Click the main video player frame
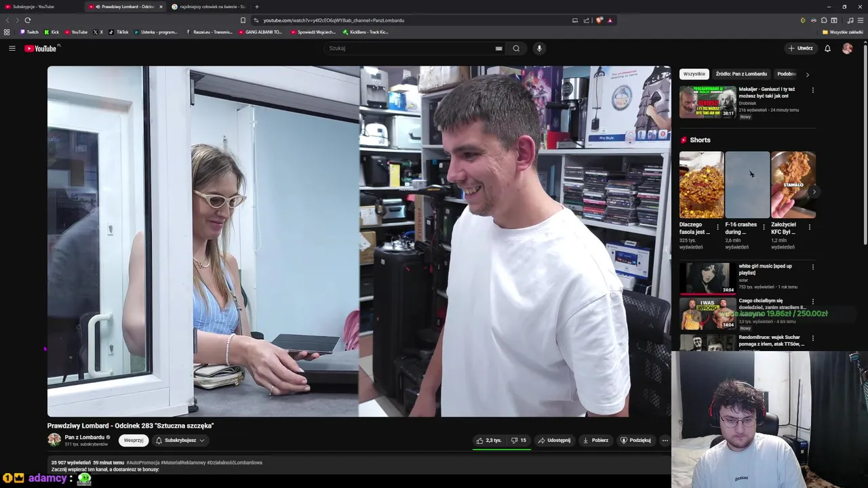868x488 pixels. (359, 241)
